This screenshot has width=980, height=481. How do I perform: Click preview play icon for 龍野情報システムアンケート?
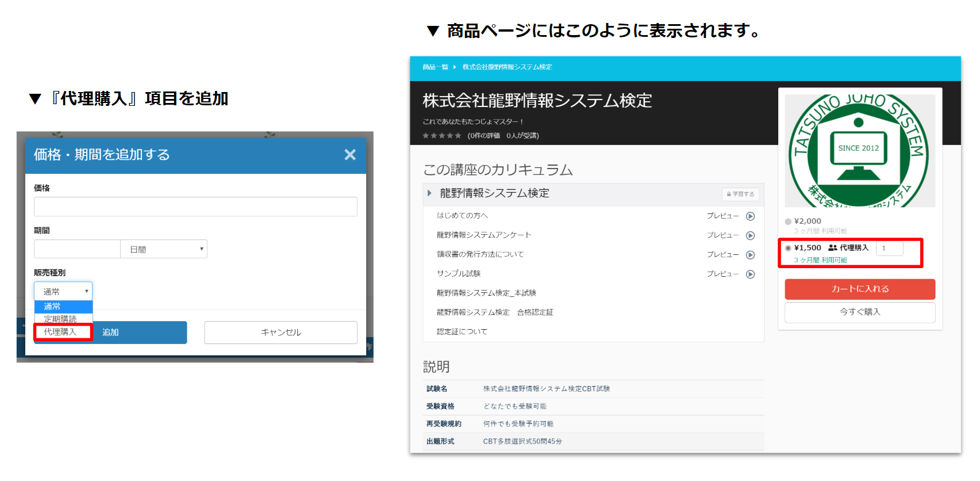[x=750, y=235]
